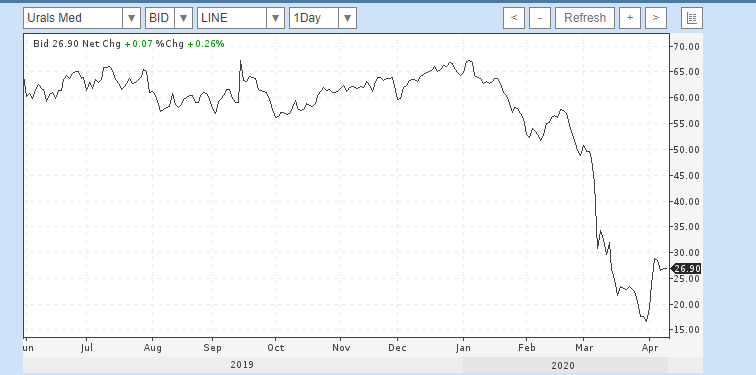Open the BID price type dropdown arrow
The image size is (756, 375).
(183, 18)
